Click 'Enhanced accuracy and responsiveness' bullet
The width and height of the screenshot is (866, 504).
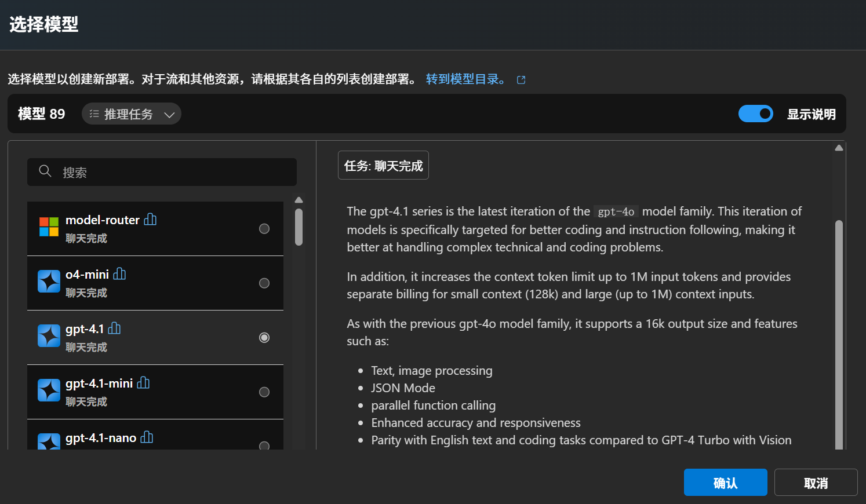(476, 423)
